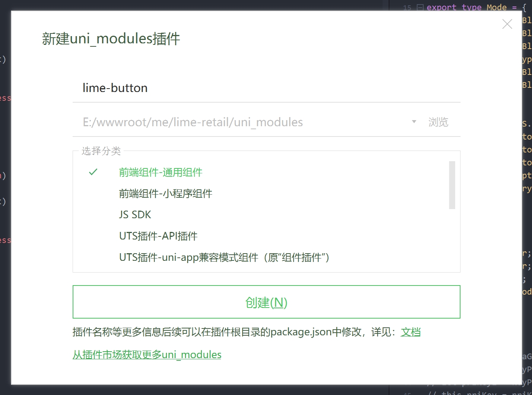Image resolution: width=532 pixels, height=395 pixels.
Task: Click the category list scrollbar thumb
Action: (x=452, y=185)
